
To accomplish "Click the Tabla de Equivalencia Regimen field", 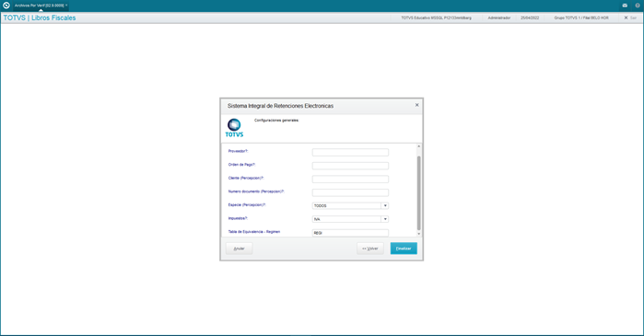I will (350, 233).
